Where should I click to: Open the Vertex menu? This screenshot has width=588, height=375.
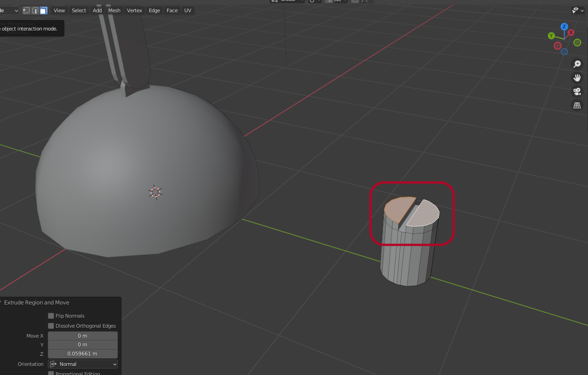pos(134,10)
